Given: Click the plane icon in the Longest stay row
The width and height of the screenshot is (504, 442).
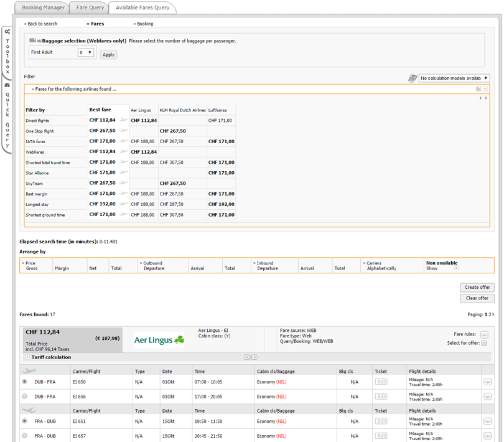Looking at the screenshot, I should point(123,204).
